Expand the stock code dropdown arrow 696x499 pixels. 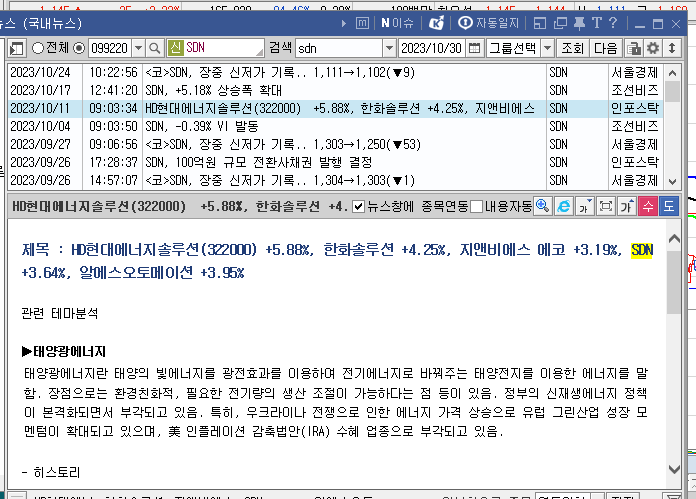[x=138, y=48]
